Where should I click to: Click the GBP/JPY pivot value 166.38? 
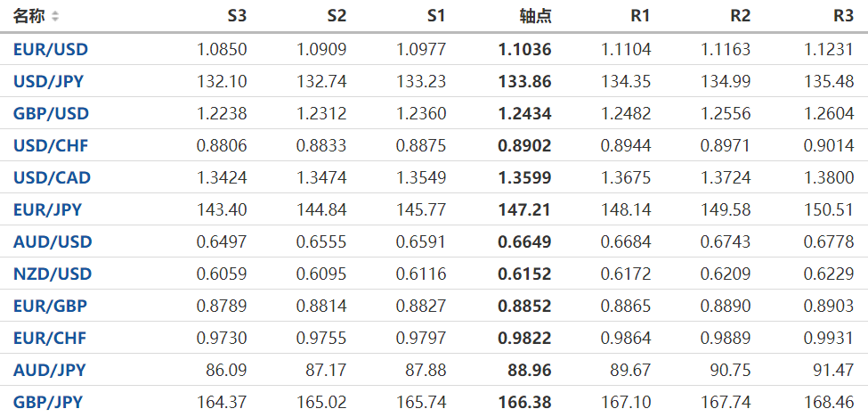(x=524, y=403)
